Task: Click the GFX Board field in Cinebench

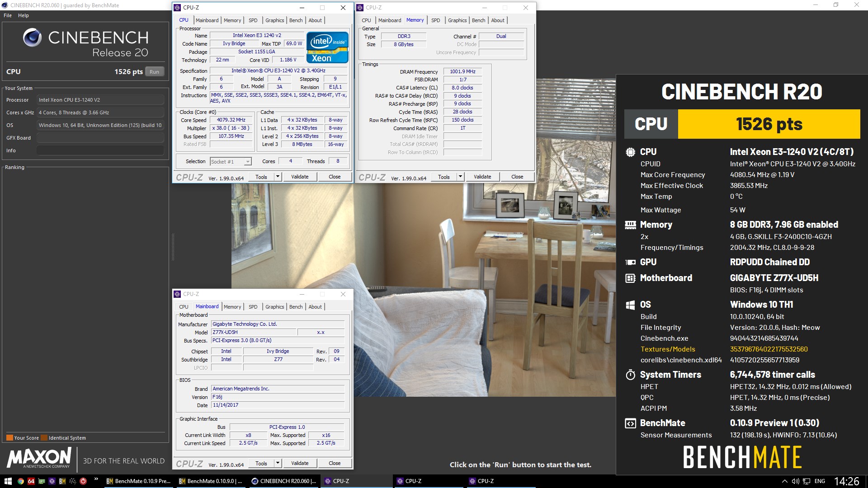Action: point(100,138)
